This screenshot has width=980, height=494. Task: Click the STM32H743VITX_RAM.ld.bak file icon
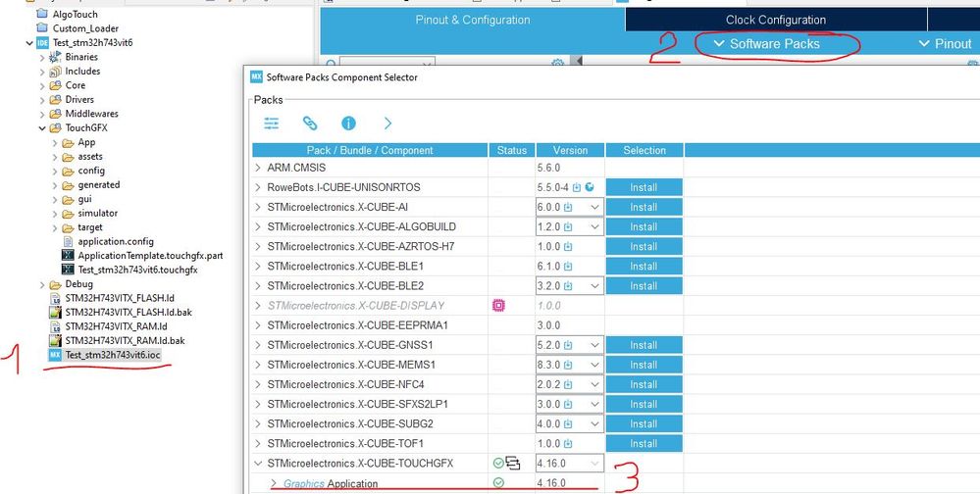click(x=55, y=340)
